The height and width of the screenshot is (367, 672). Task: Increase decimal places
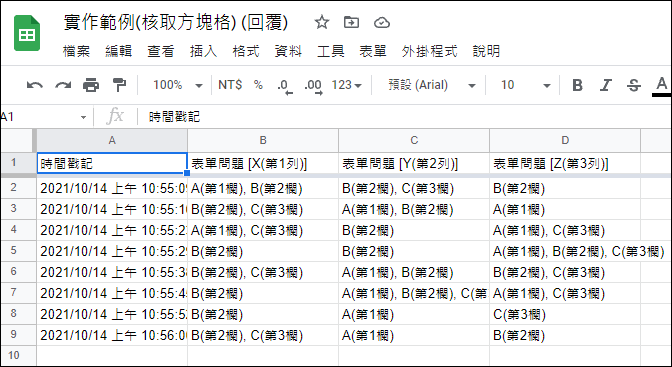click(313, 86)
